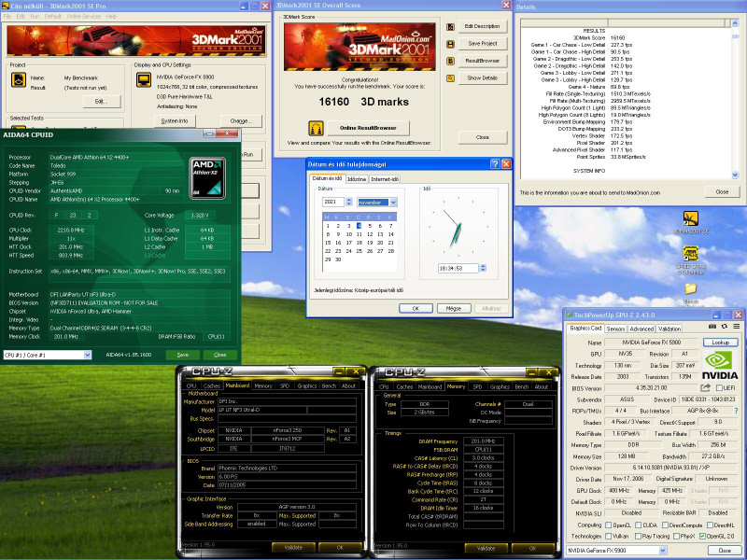
Task: Open the Időzóna tab in date dialog
Action: click(x=357, y=178)
